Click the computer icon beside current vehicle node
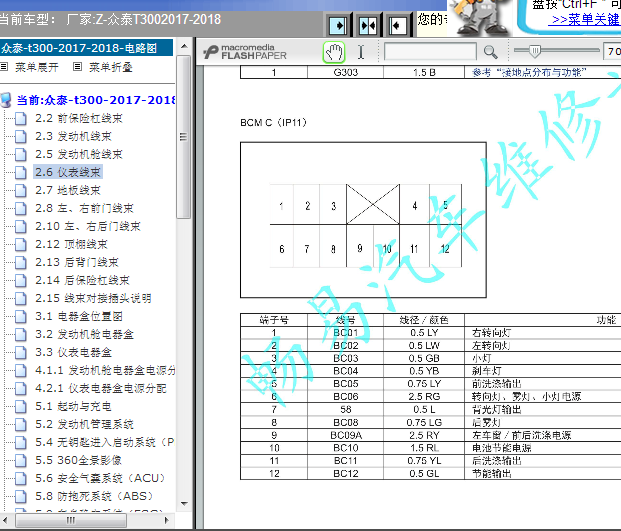The width and height of the screenshot is (621, 531). pos(6,100)
